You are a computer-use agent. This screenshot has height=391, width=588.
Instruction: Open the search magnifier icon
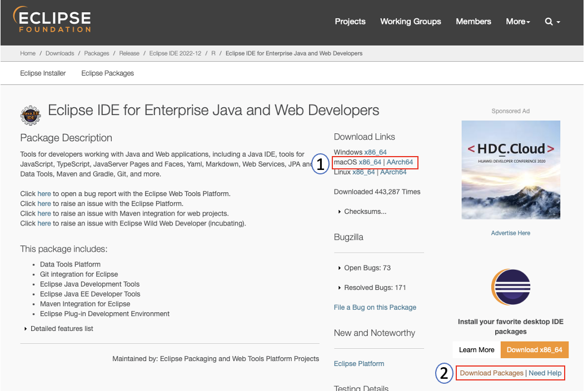(x=549, y=21)
